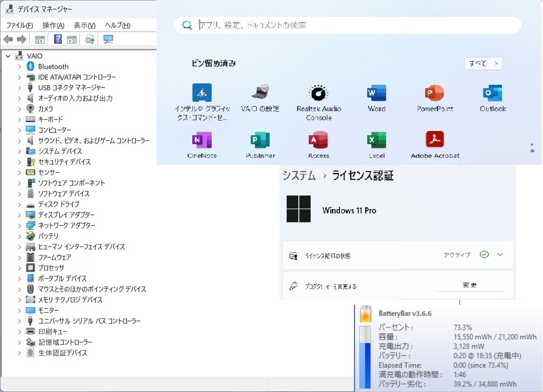
Task: Click the keyboard category icon
Action: [x=31, y=119]
